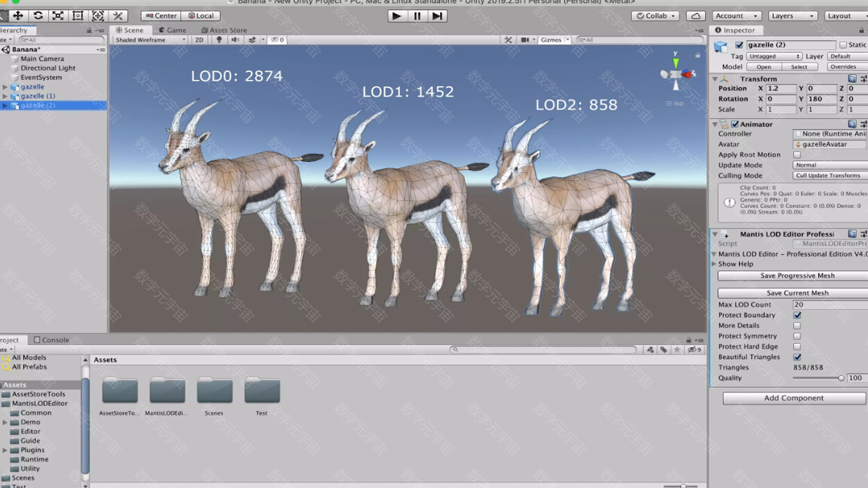Click the Quality slider handle
Screen dimensions: 868x488
841,378
